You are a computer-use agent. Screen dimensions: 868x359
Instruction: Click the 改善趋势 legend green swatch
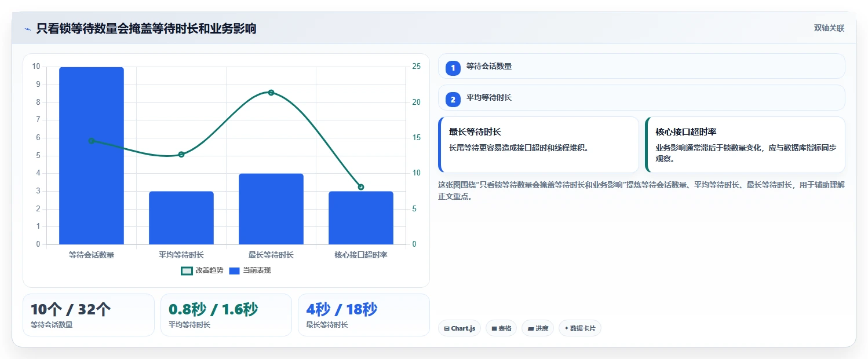click(x=187, y=270)
